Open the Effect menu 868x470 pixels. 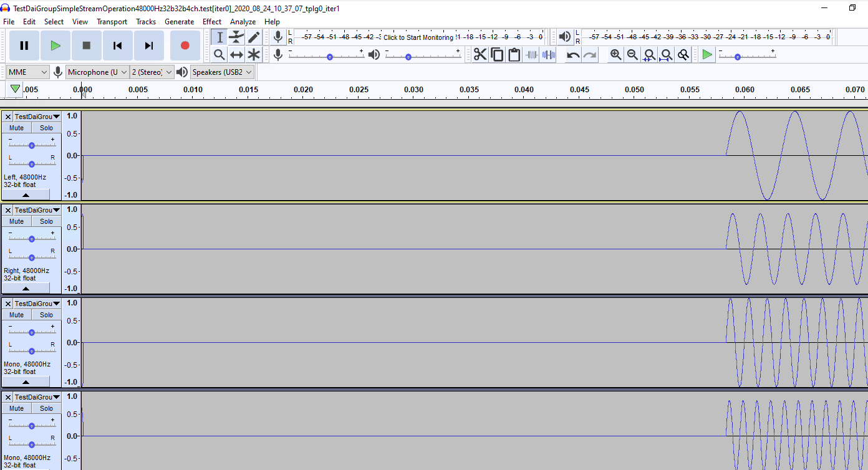(x=212, y=22)
